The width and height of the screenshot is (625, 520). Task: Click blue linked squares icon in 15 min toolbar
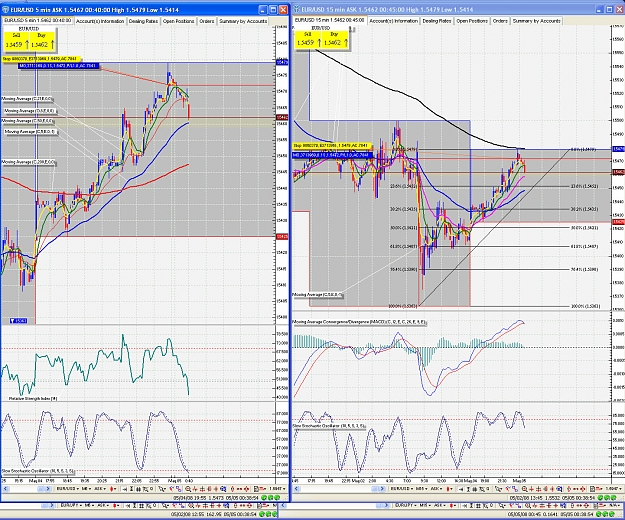pyautogui.click(x=515, y=489)
